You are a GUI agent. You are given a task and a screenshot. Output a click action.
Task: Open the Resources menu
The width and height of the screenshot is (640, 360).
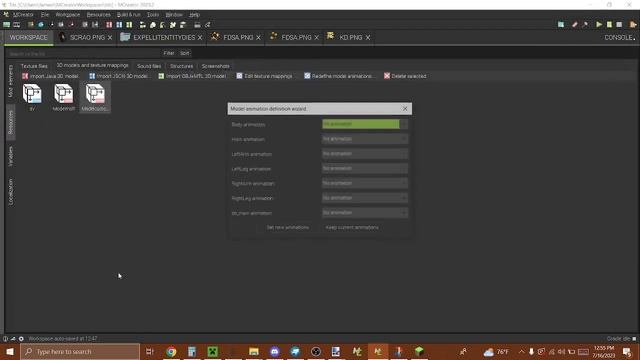pos(98,15)
